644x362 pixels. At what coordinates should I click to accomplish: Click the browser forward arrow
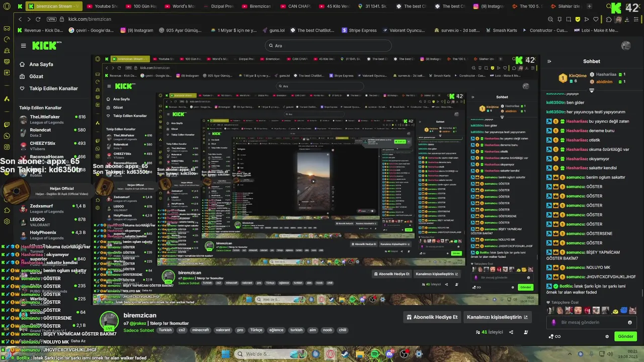pos(29,19)
